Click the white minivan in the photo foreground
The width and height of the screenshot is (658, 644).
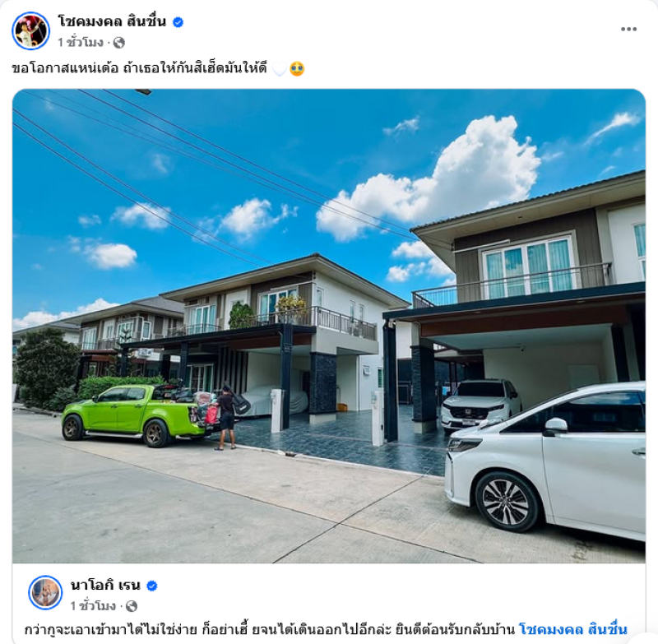click(545, 461)
